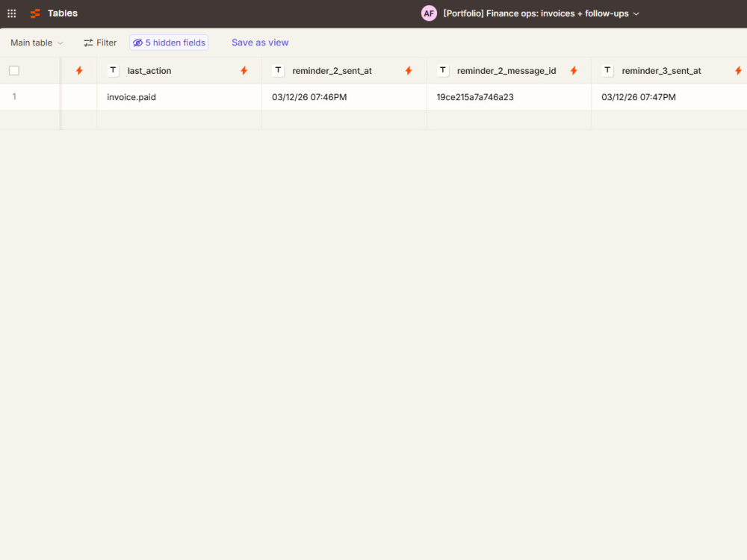Open the apps grid menu
This screenshot has height=560, width=747.
pos(11,13)
